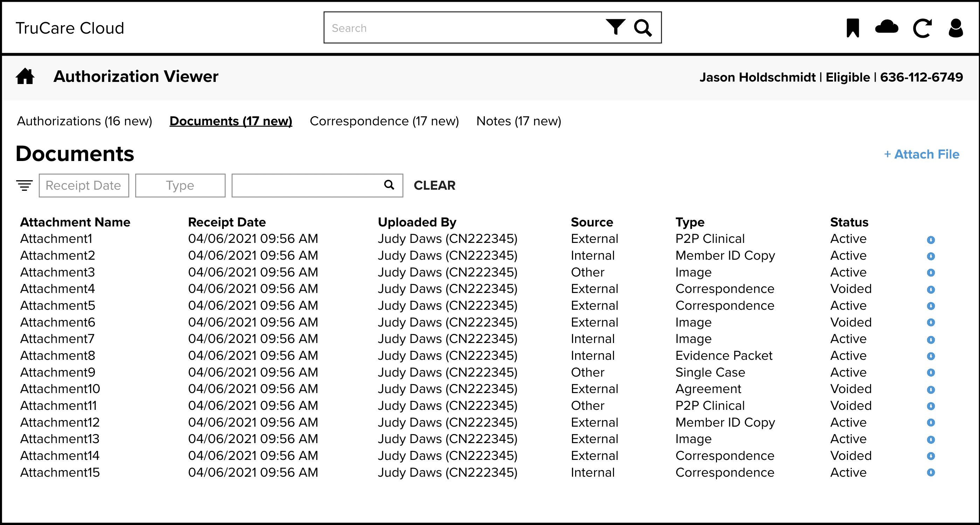The image size is (980, 525).
Task: Click the TruCare Cloud title
Action: pyautogui.click(x=70, y=28)
